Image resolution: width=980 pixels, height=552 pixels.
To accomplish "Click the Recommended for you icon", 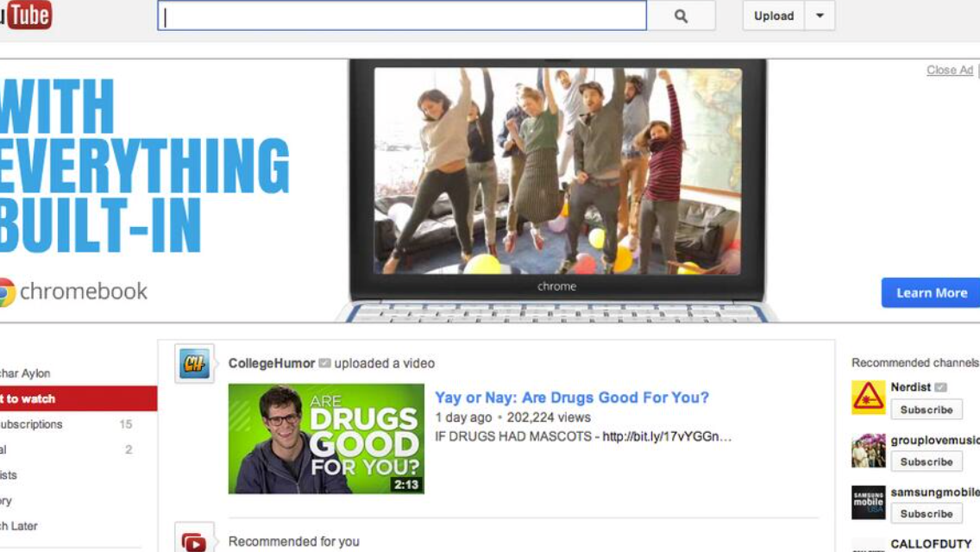I will [194, 540].
